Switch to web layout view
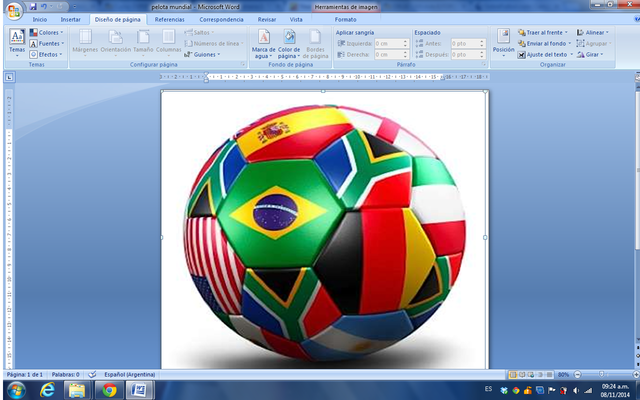The height and width of the screenshot is (400, 640). (531, 374)
